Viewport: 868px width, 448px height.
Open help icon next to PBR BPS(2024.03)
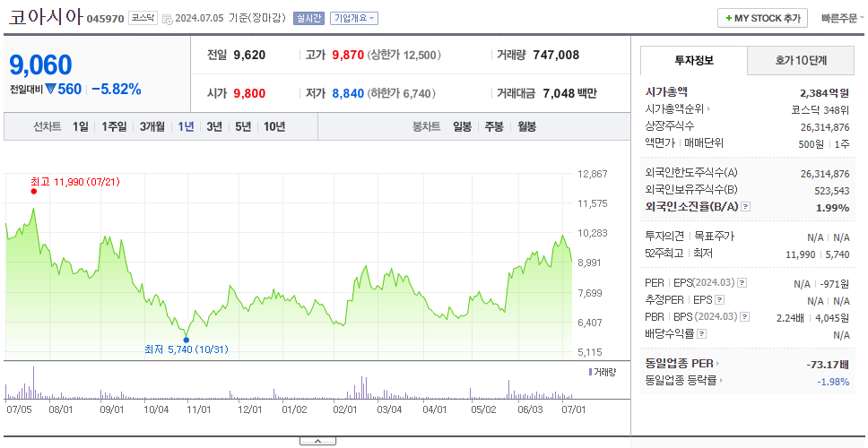tap(745, 317)
